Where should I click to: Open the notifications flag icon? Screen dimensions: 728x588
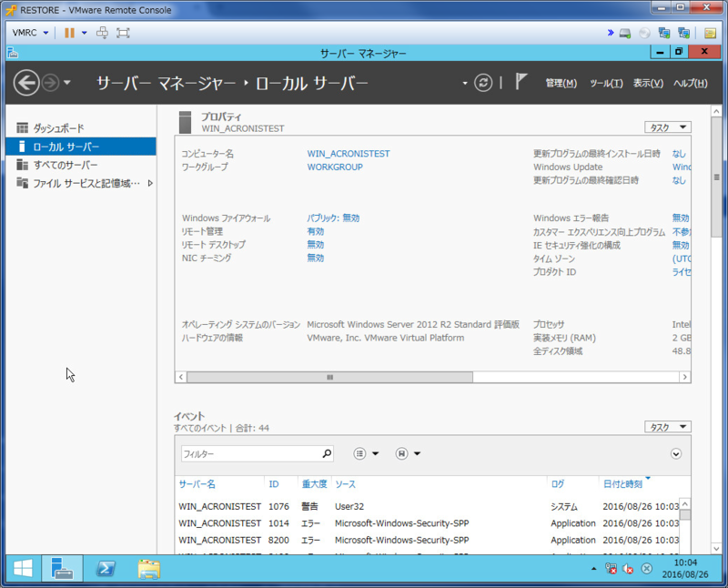521,82
